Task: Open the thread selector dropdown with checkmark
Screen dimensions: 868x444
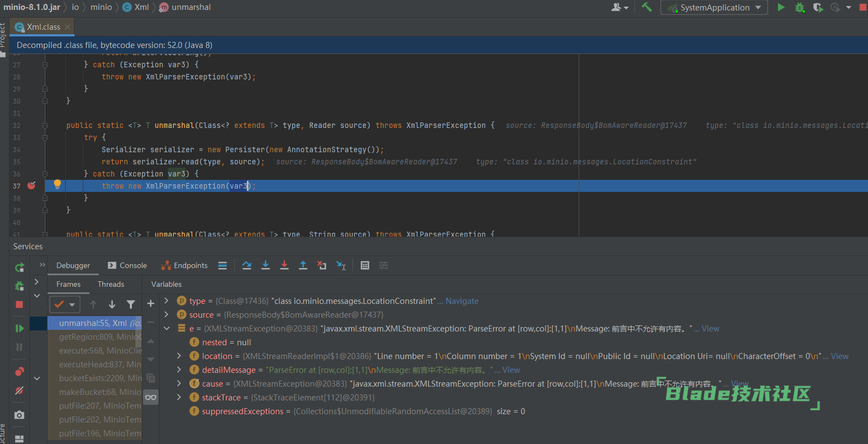Action: (65, 304)
